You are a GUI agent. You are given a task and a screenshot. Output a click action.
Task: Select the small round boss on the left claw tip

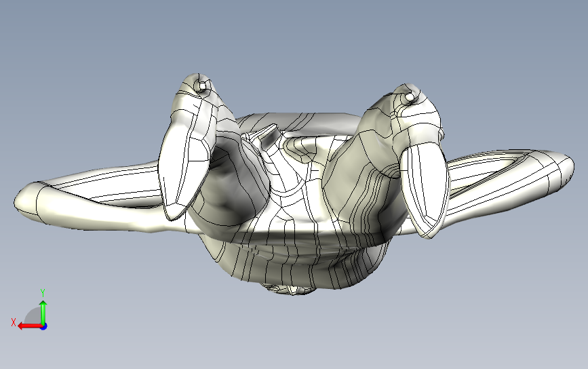(203, 87)
